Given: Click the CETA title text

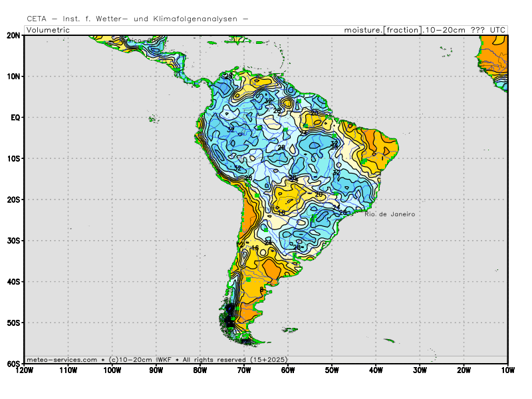Looking at the screenshot, I should tap(39, 19).
